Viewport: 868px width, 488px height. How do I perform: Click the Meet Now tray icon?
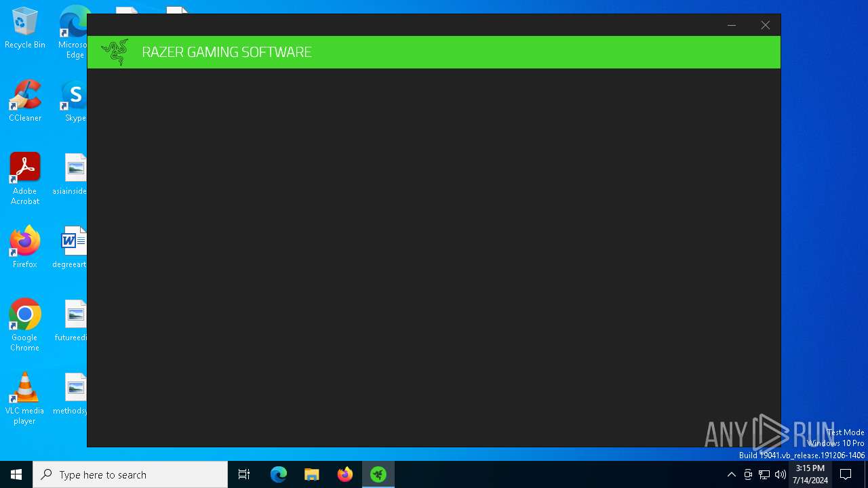pyautogui.click(x=748, y=474)
